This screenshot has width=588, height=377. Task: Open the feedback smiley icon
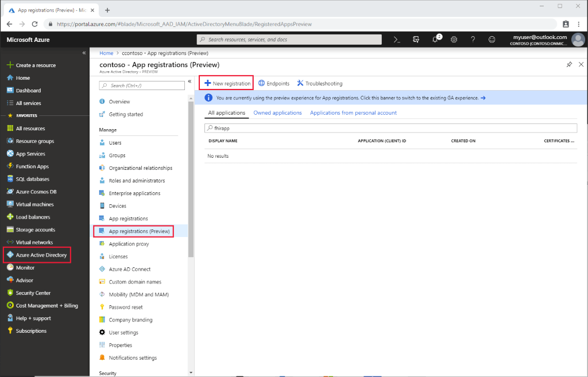[492, 40]
